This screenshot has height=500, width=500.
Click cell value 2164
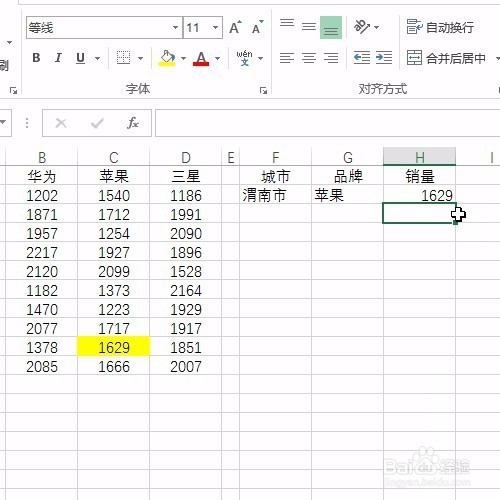(x=186, y=290)
